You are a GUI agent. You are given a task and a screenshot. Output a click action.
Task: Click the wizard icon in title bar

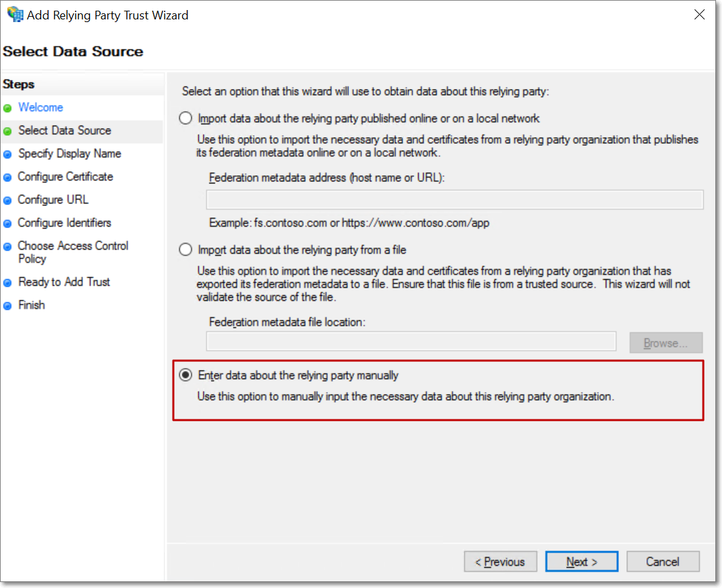point(15,15)
